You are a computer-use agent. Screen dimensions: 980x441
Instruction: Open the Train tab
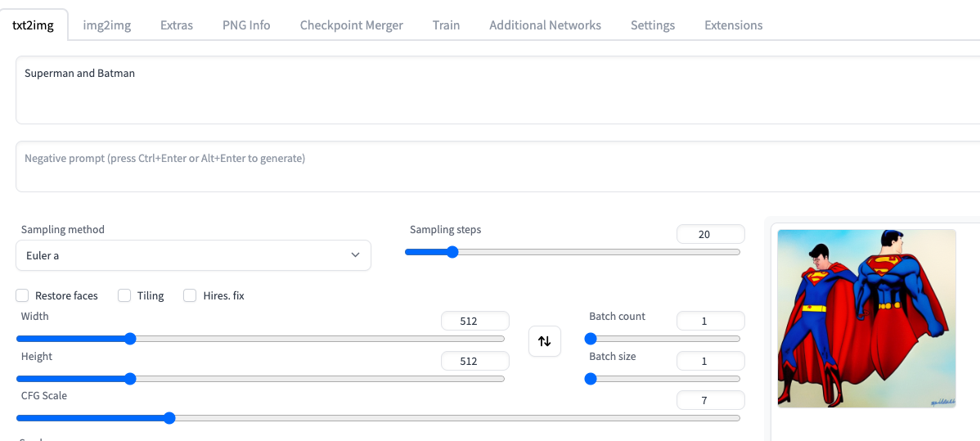coord(446,25)
